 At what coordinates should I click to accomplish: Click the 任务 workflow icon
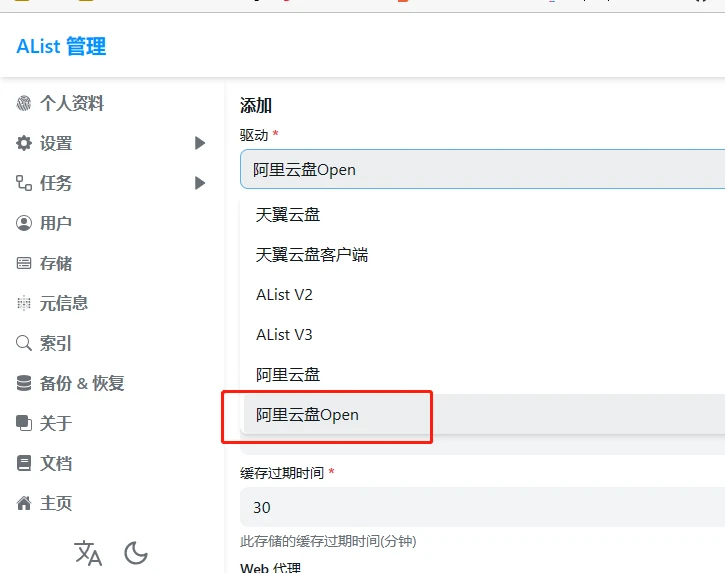coord(24,183)
